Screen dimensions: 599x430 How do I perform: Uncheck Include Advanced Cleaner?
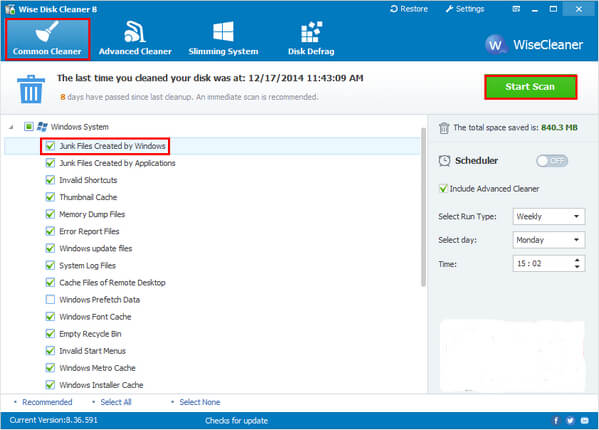click(443, 188)
